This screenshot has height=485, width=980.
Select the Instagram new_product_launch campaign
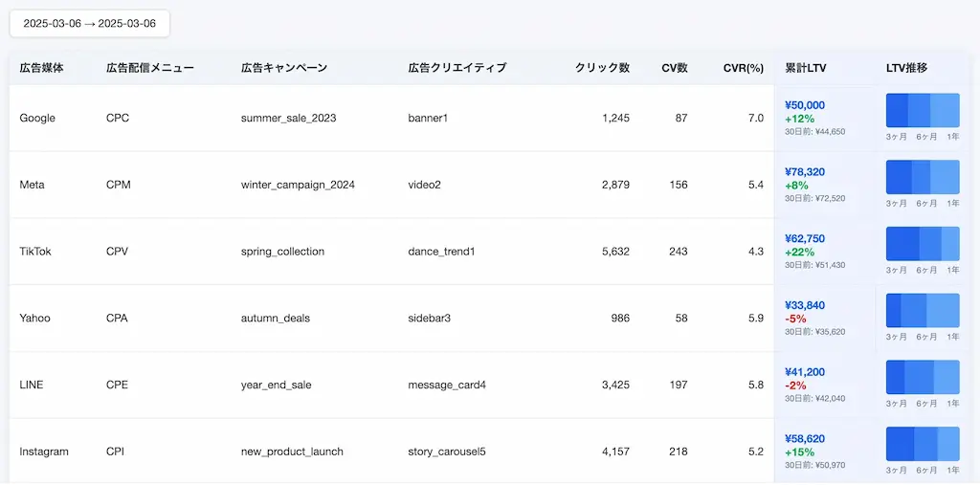click(x=292, y=452)
